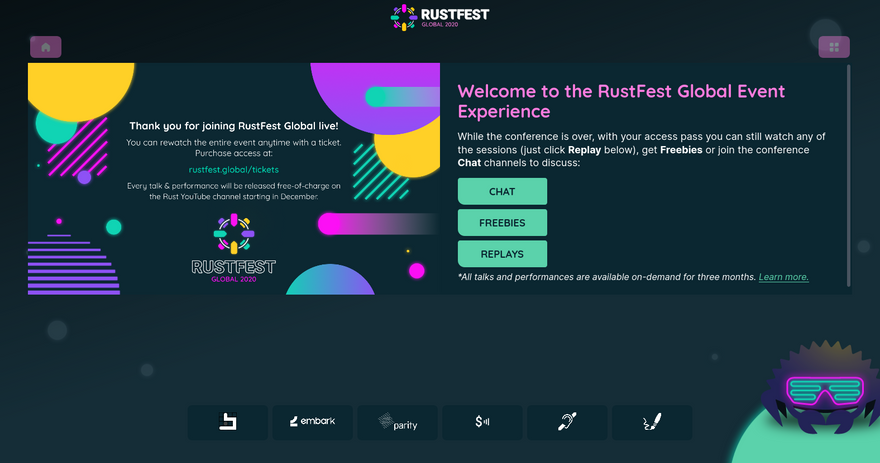Click the Welcome to RustFest Global heading

(621, 101)
